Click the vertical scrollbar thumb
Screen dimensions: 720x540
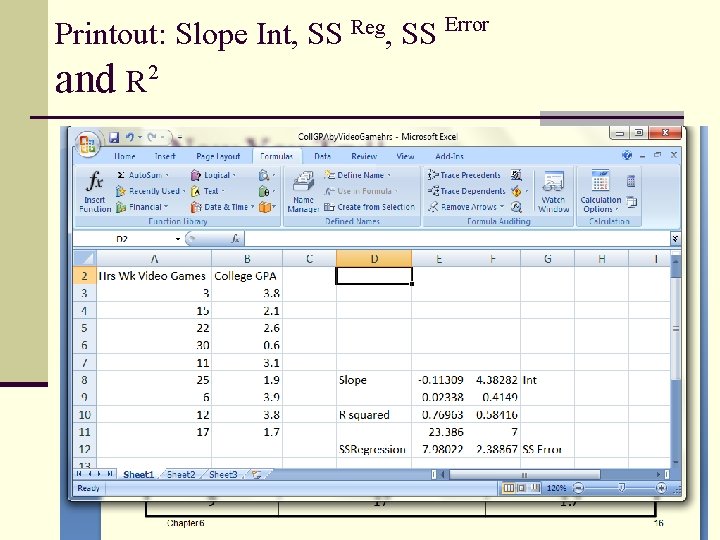pyautogui.click(x=675, y=328)
